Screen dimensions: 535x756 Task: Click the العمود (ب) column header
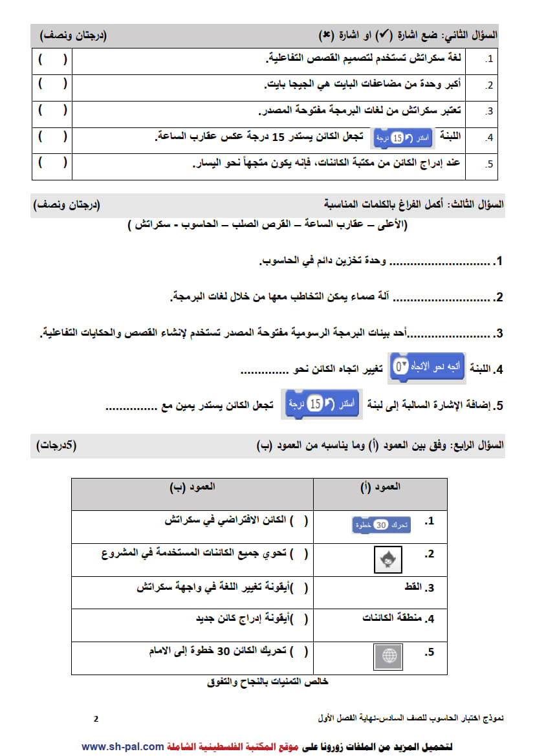click(x=193, y=487)
